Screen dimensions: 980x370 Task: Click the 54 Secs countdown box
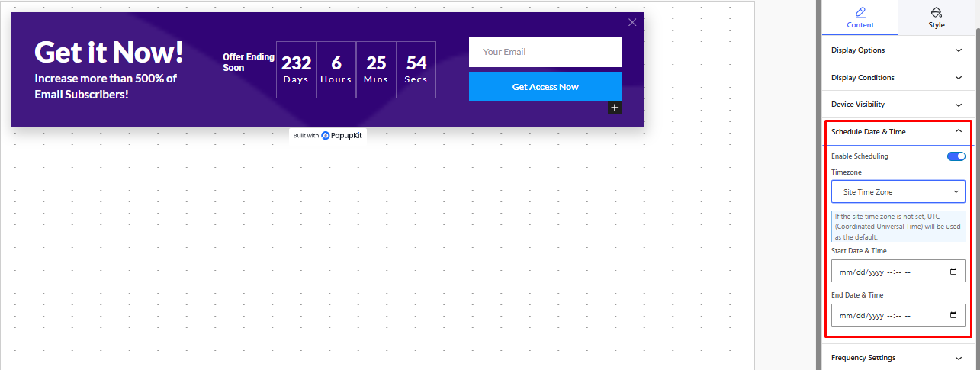416,69
